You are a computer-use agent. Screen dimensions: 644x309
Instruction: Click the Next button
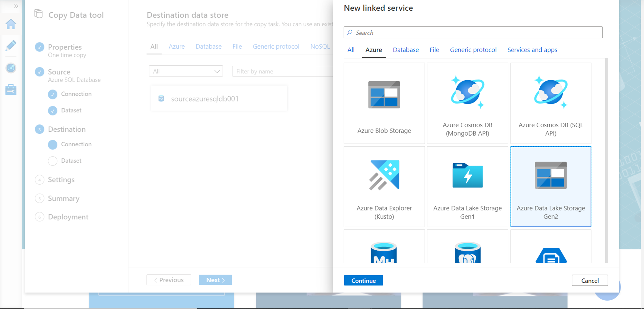(215, 280)
